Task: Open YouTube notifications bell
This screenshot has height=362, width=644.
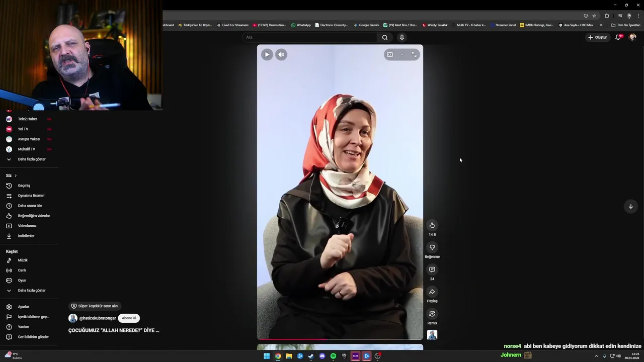Action: (618, 37)
